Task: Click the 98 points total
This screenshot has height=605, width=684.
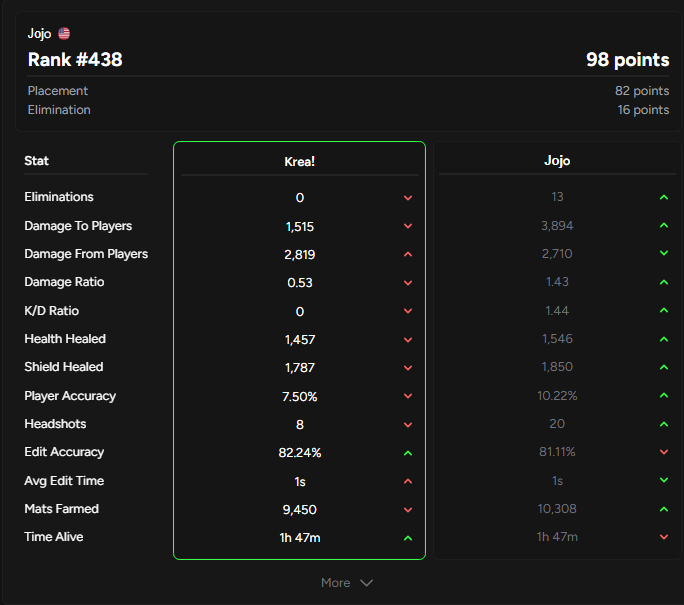Action: point(627,60)
